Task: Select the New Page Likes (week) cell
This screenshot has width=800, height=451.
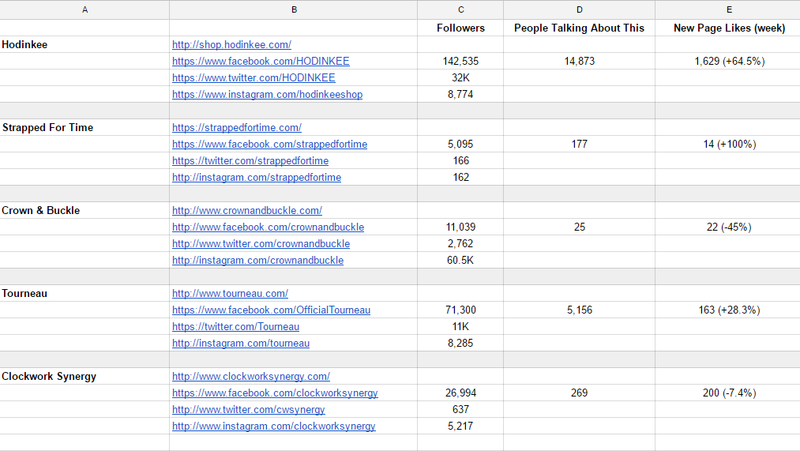Action: [729, 28]
